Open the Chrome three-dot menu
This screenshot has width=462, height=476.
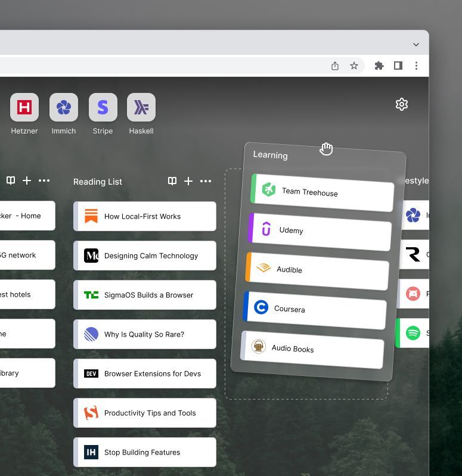(x=416, y=66)
